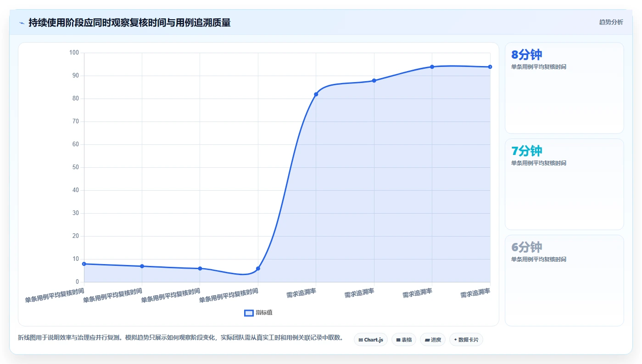Click the title 持续使用阶段应同时观察复核时间与用例追溯质量

tap(129, 22)
